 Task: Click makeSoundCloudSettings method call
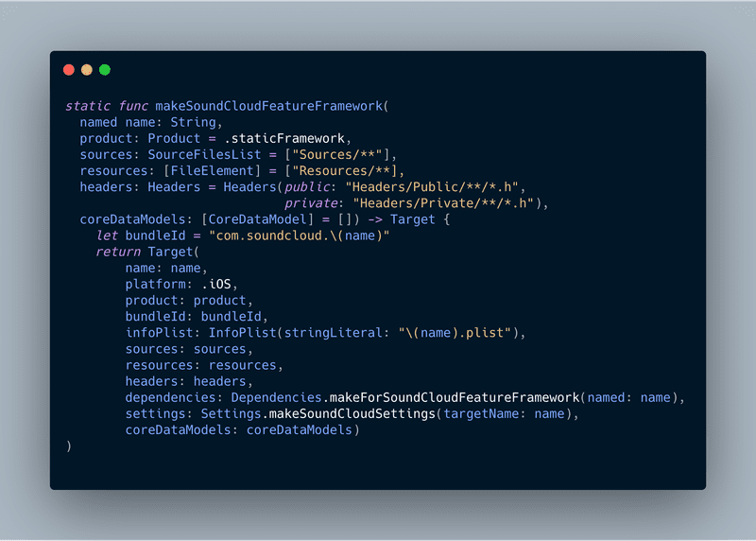(352, 414)
